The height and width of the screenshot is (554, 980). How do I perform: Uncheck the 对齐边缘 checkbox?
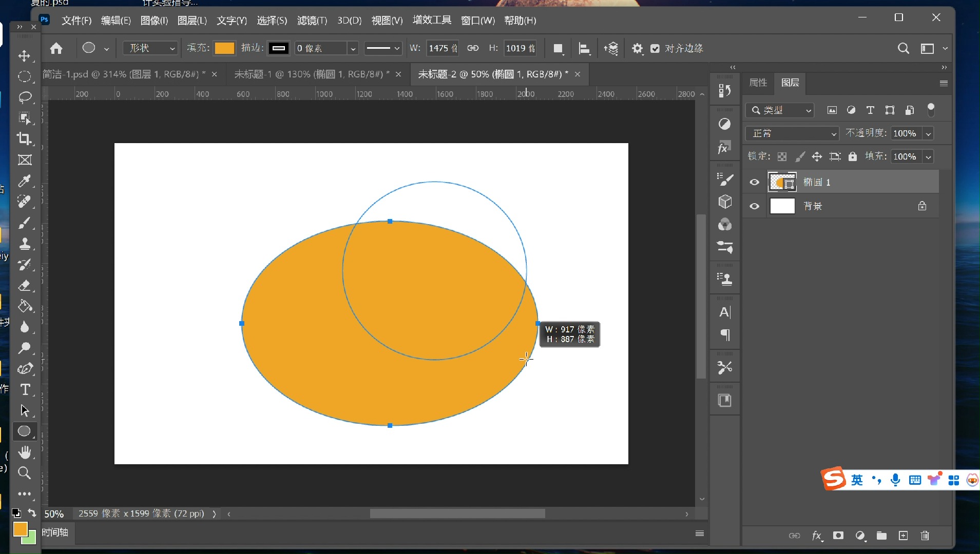coord(655,49)
